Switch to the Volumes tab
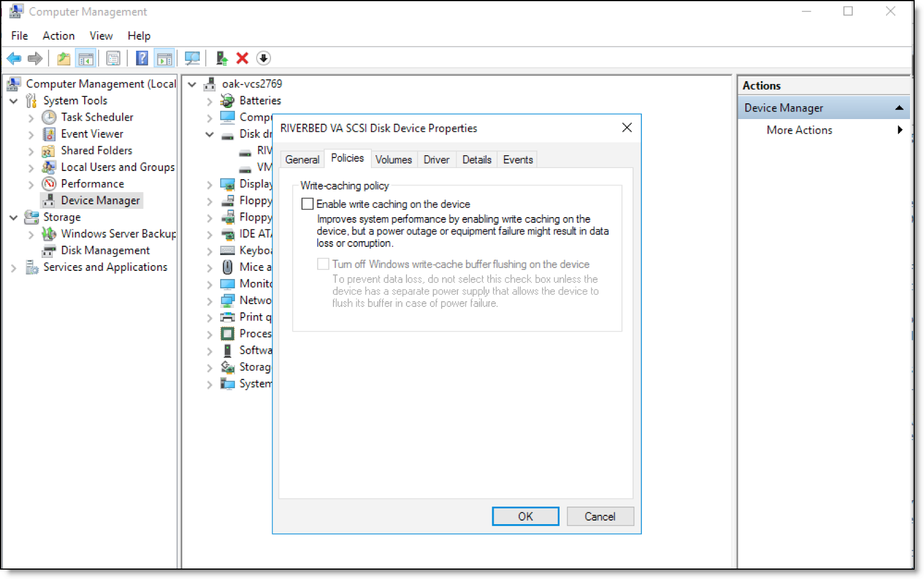Screen dimensions: 924x579 (x=394, y=159)
